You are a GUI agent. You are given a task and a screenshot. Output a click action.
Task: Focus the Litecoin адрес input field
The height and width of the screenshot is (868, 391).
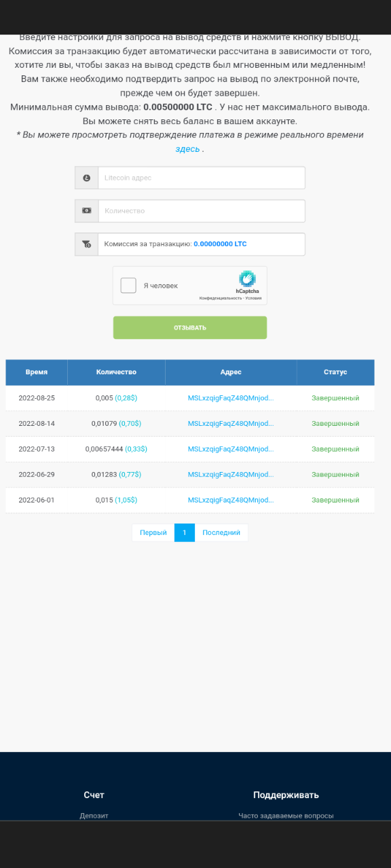coord(202,178)
